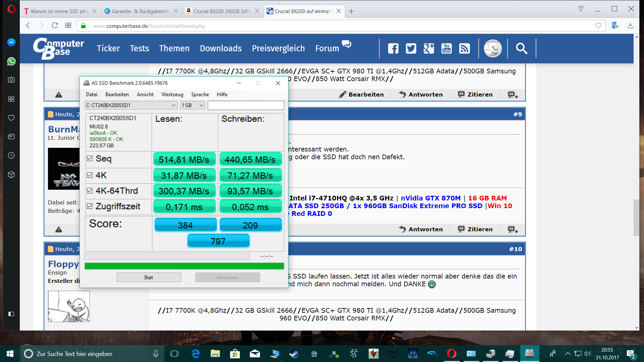Image resolution: width=644 pixels, height=362 pixels.
Task: Open the 1 GB test size dropdown
Action: 192,105
